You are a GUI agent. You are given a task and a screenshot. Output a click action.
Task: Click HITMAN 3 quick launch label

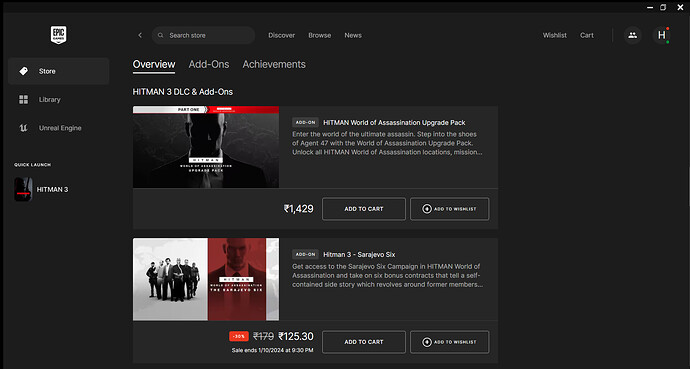52,190
